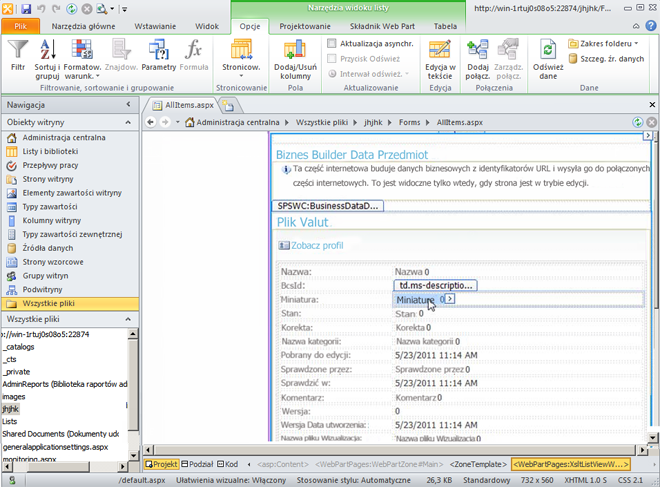This screenshot has width=660, height=487.
Task: Open the Filtr funnel tool
Action: pos(18,55)
